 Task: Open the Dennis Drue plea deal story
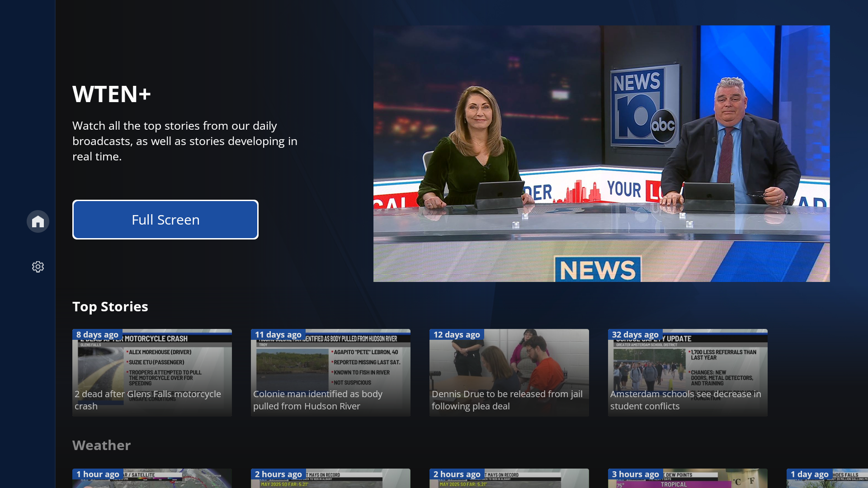tap(509, 373)
